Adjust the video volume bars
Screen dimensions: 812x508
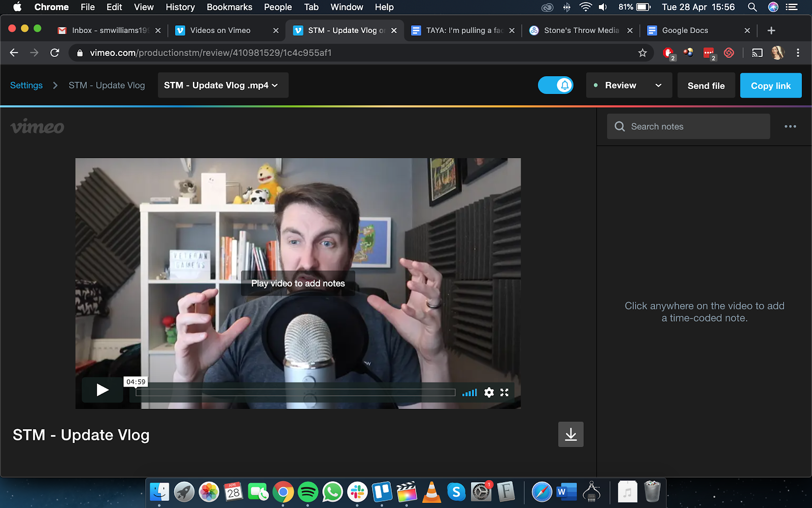[469, 392]
